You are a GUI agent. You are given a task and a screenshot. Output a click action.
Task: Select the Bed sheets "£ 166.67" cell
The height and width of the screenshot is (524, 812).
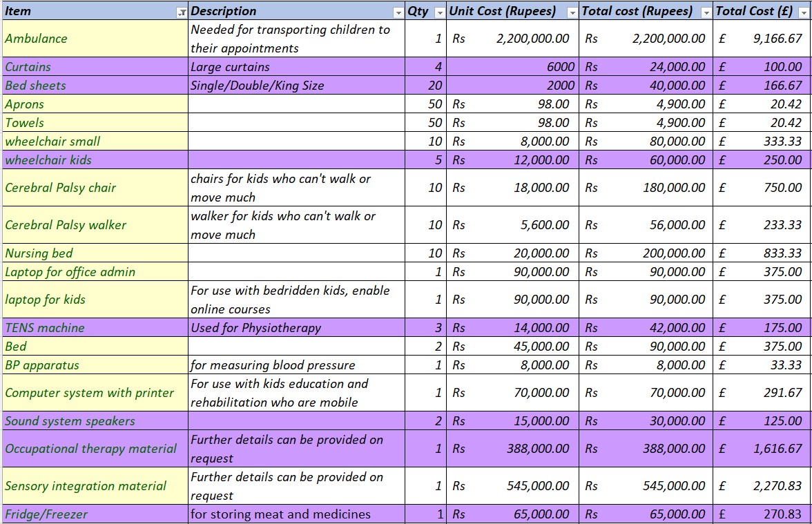pyautogui.click(x=761, y=86)
